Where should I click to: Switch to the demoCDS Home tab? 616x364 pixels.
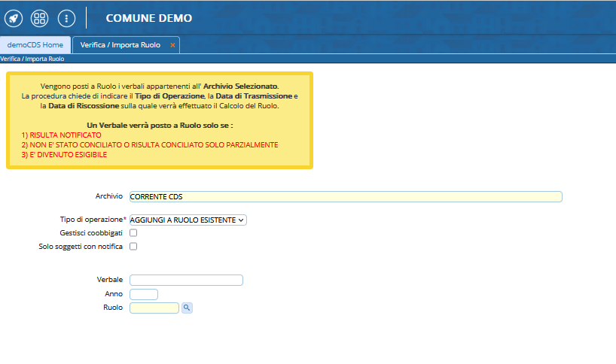pos(35,45)
